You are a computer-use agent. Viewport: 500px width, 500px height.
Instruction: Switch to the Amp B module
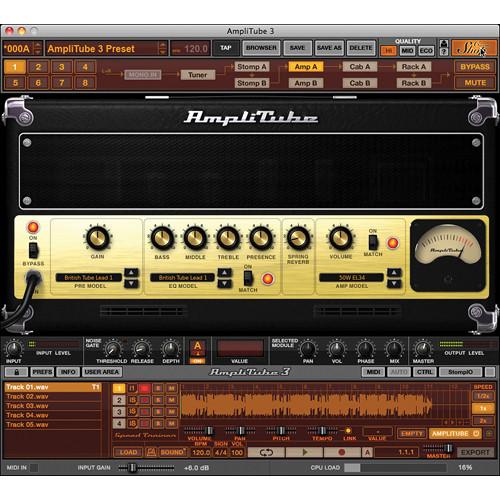click(x=306, y=83)
